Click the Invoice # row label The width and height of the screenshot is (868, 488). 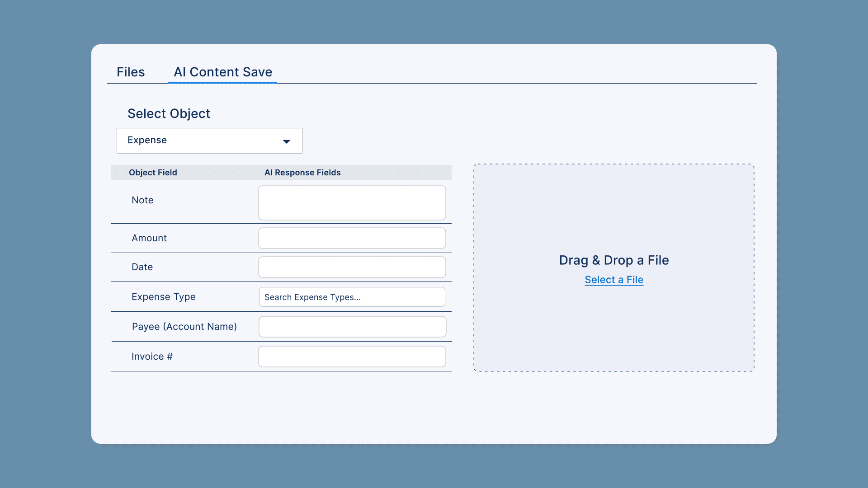152,357
